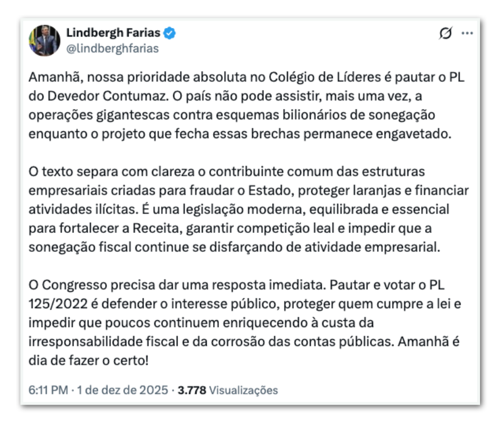Viewport: 504px width, 427px height.
Task: Open the @lindberghfarias handle link
Action: [x=113, y=49]
